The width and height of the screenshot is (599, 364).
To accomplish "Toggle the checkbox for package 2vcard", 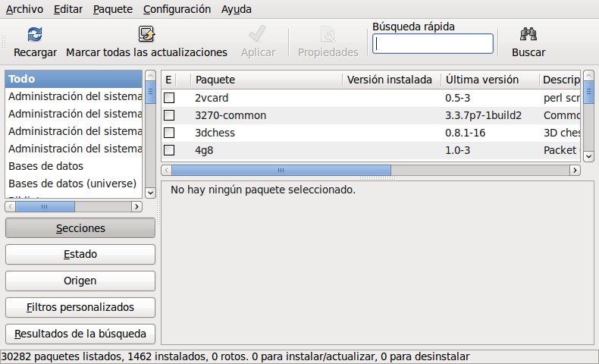I will (x=169, y=98).
